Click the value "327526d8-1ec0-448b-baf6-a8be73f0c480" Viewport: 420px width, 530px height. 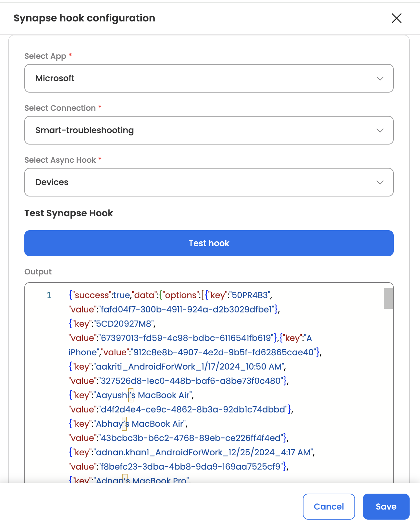191,381
